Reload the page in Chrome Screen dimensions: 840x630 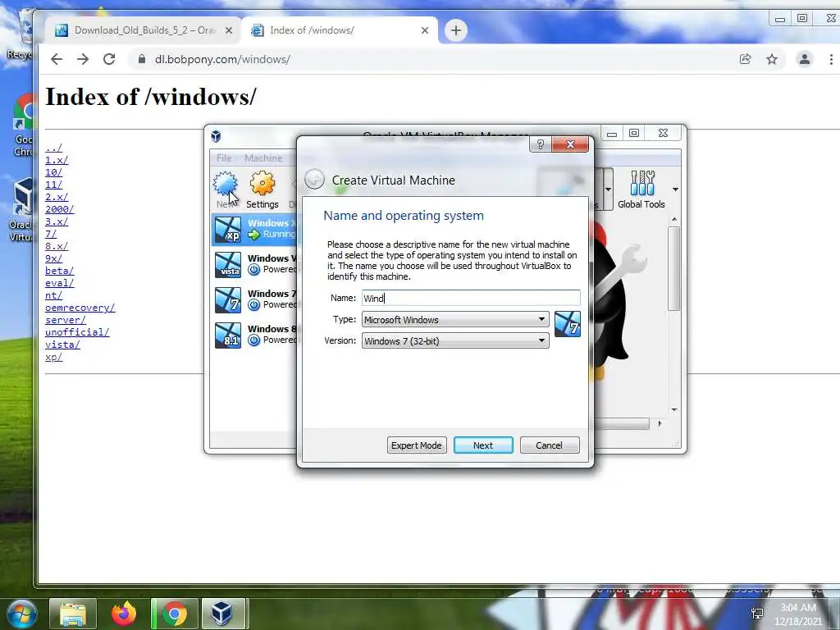tap(109, 59)
